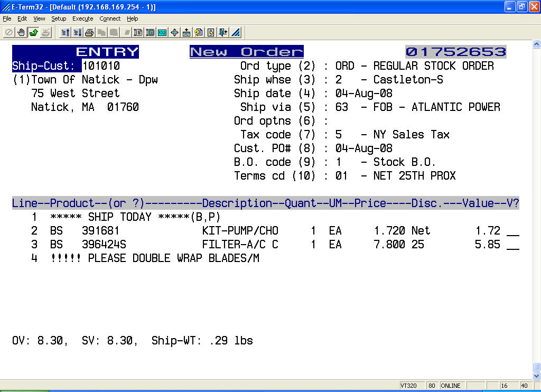Open the Edit menu
The image size is (541, 392).
coord(22,18)
